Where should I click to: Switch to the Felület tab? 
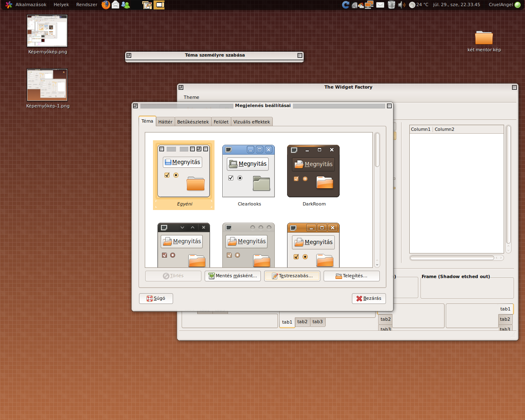point(221,122)
